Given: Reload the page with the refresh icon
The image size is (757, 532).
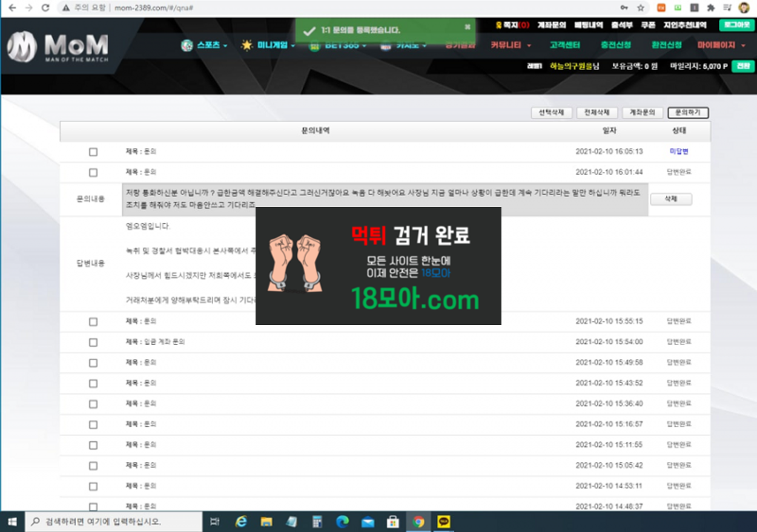Looking at the screenshot, I should pyautogui.click(x=45, y=8).
